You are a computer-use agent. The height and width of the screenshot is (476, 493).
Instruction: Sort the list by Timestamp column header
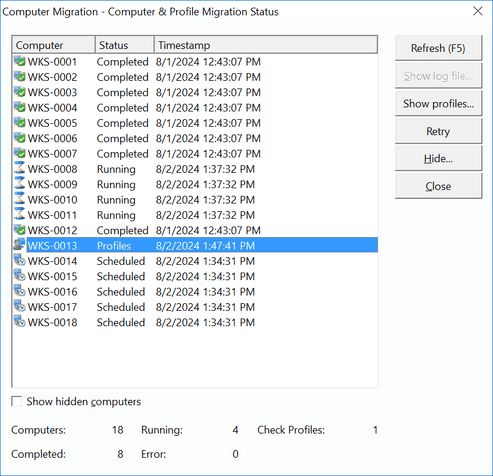(x=266, y=45)
